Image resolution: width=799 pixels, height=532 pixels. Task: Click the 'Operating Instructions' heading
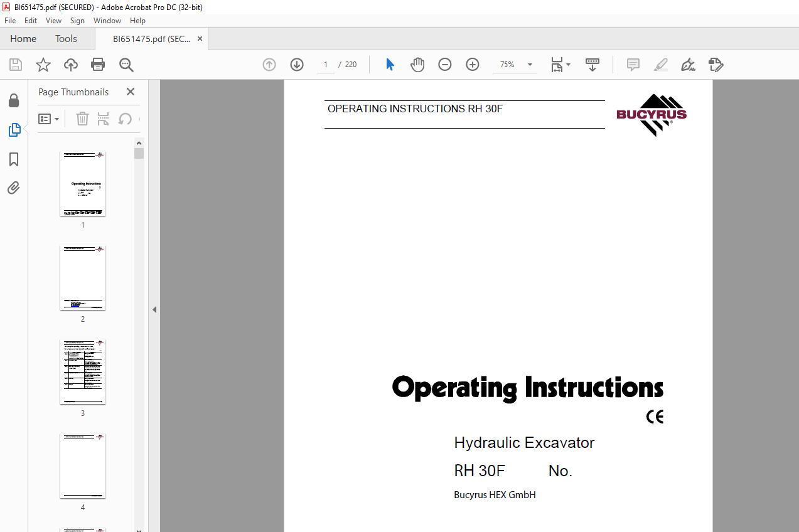[x=528, y=388]
